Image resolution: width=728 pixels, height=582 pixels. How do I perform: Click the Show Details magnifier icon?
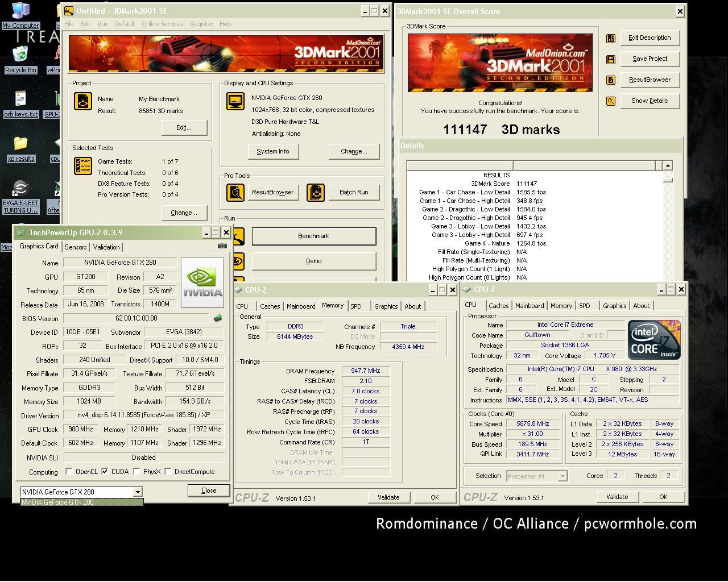(x=611, y=101)
